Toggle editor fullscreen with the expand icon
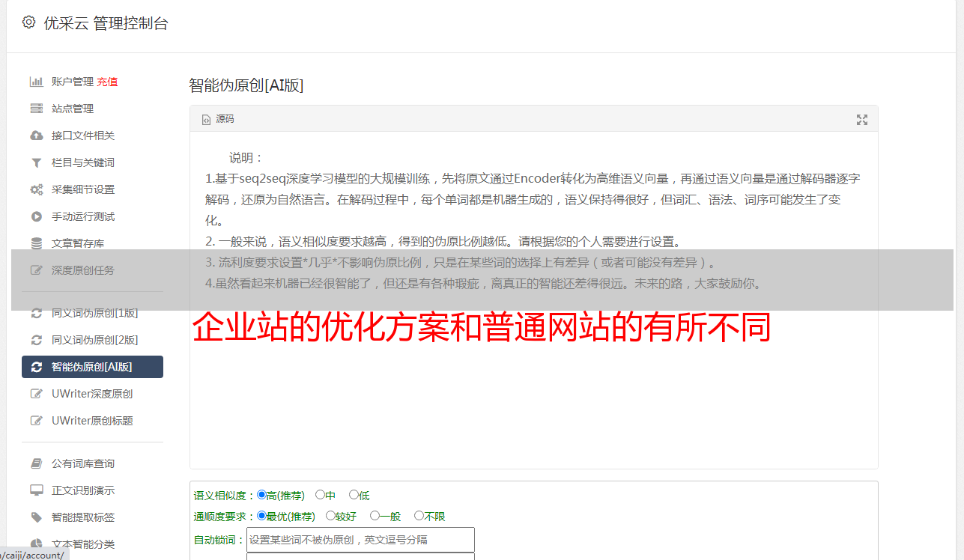 862,120
